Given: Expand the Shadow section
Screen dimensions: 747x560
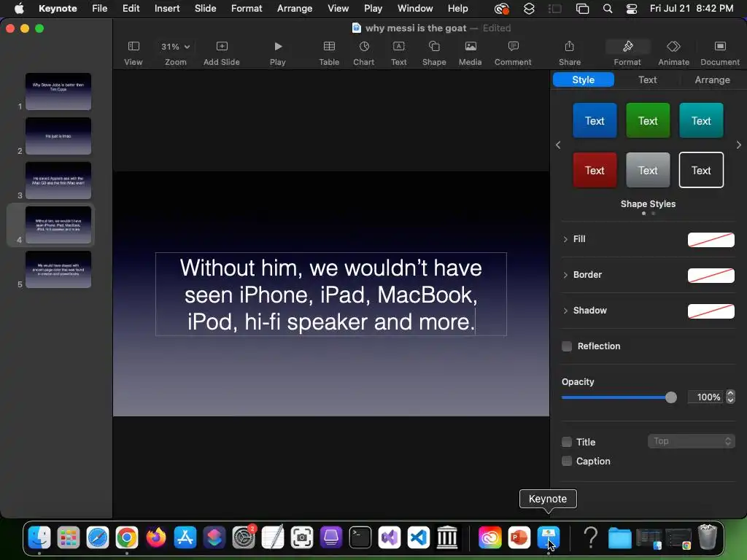Looking at the screenshot, I should tap(565, 311).
